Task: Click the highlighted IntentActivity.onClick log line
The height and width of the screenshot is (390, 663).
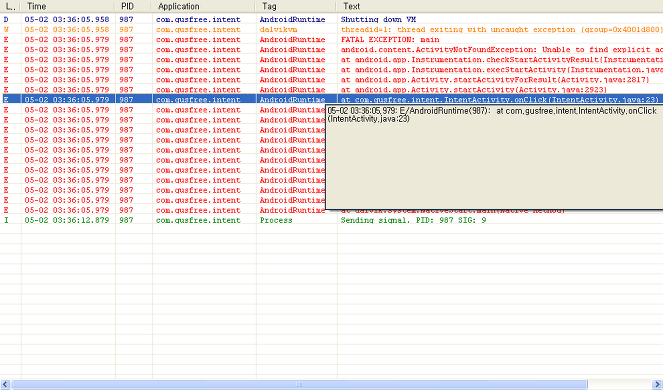Action: [x=332, y=100]
